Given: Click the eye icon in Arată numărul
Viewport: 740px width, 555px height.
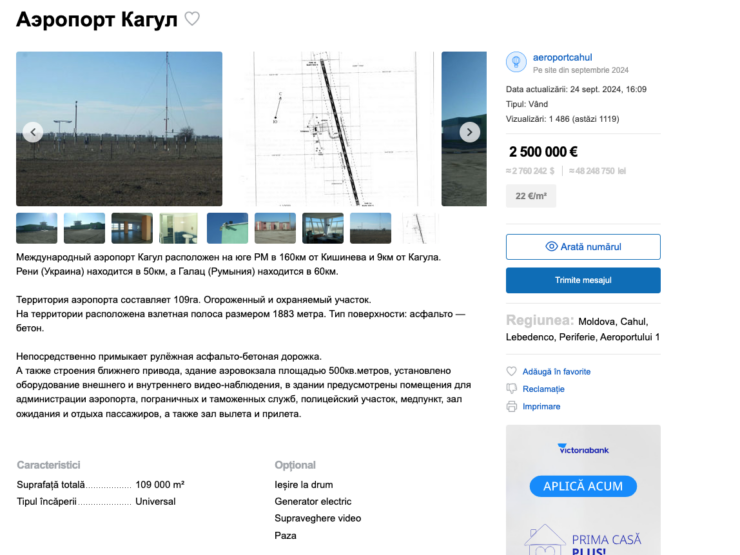Looking at the screenshot, I should 551,246.
